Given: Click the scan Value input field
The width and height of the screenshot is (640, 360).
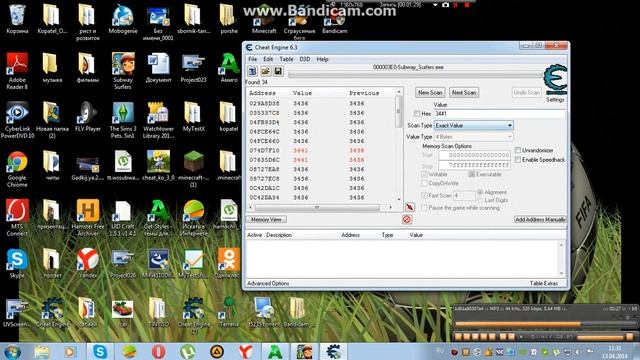Looking at the screenshot, I should click(500, 113).
